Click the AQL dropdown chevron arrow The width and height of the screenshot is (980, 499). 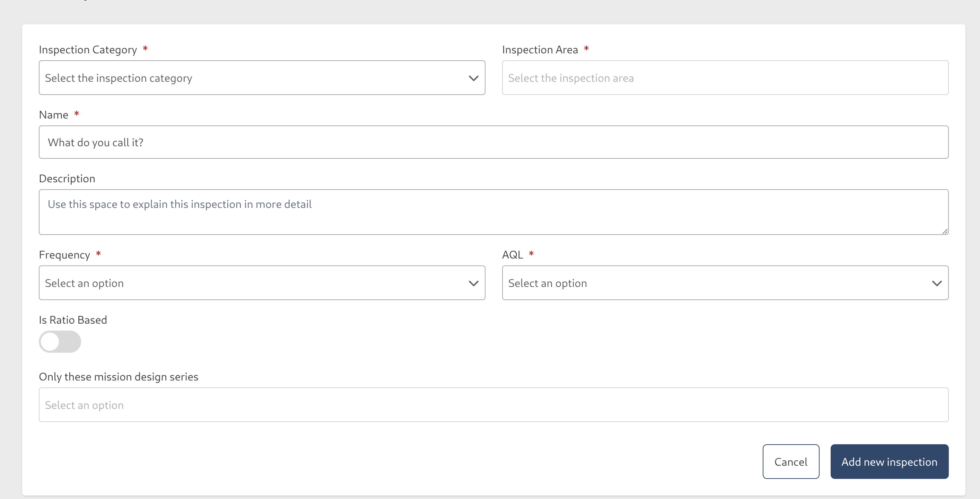click(936, 283)
